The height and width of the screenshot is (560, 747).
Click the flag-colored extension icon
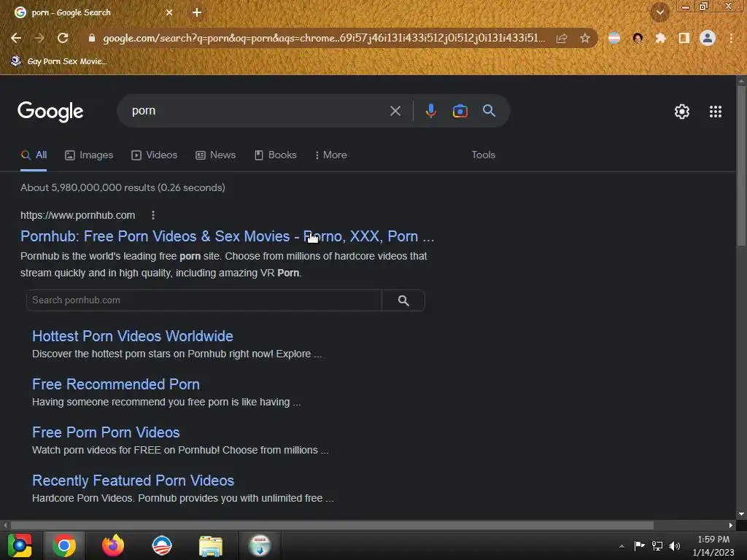(x=614, y=38)
